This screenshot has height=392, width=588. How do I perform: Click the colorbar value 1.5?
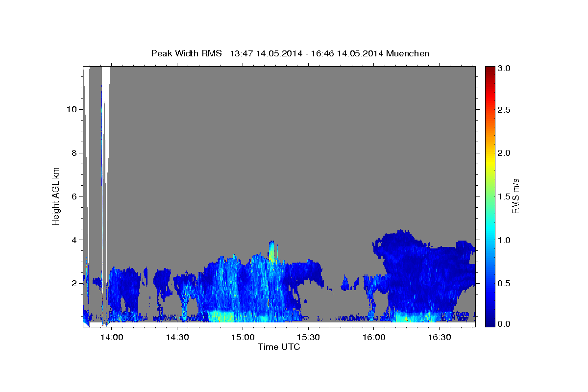[x=504, y=196]
